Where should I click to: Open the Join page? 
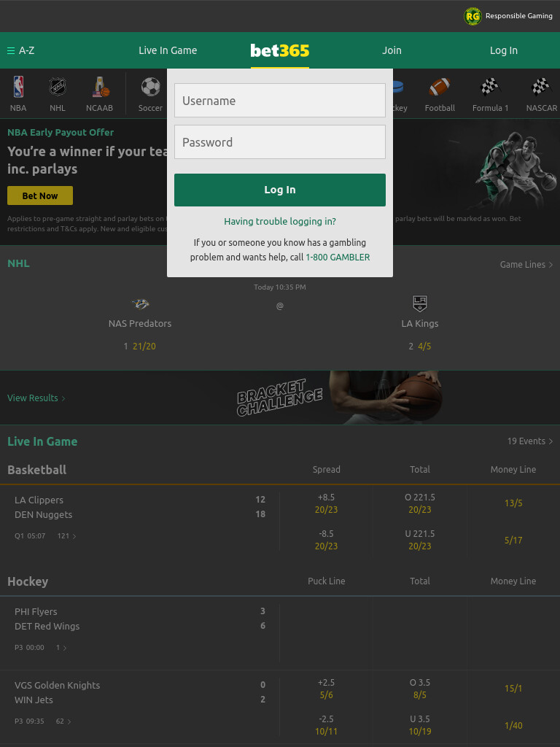coord(392,50)
